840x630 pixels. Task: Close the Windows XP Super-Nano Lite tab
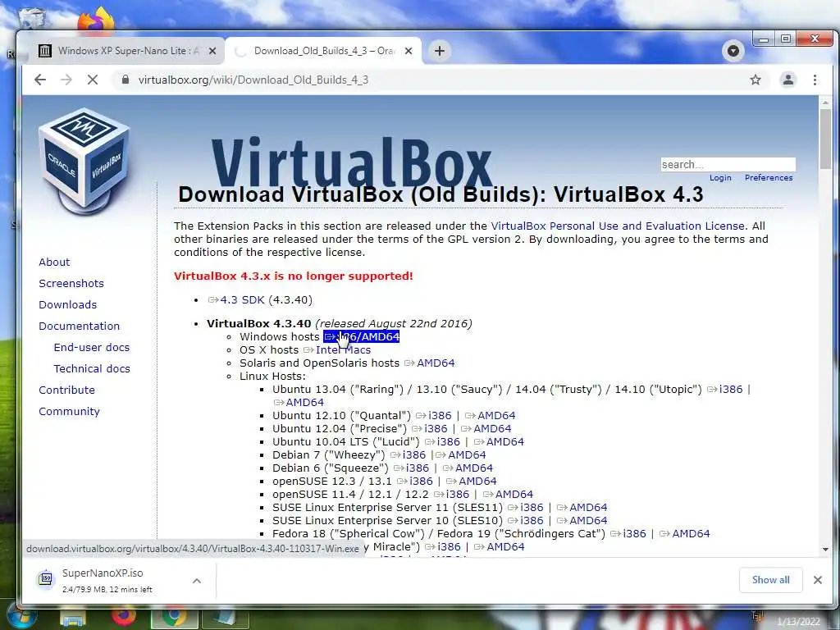(x=212, y=51)
